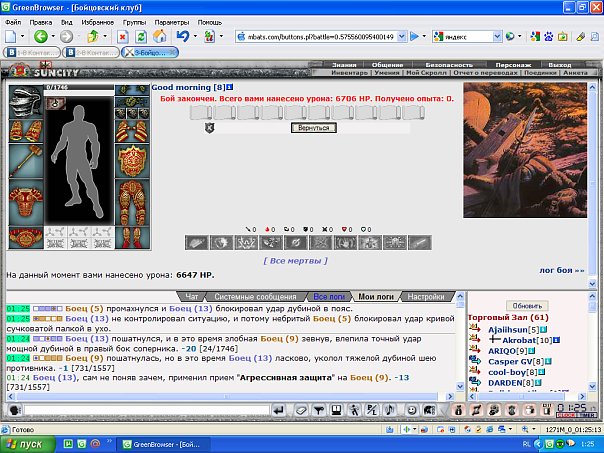The image size is (604, 453).
Task: Click the green Back navigation arrow
Action: pos(41,37)
